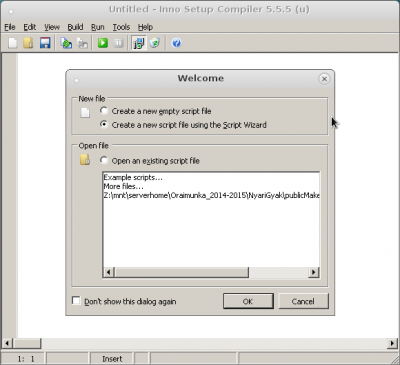Open the Tools menu
This screenshot has width=400, height=365.
tap(121, 27)
